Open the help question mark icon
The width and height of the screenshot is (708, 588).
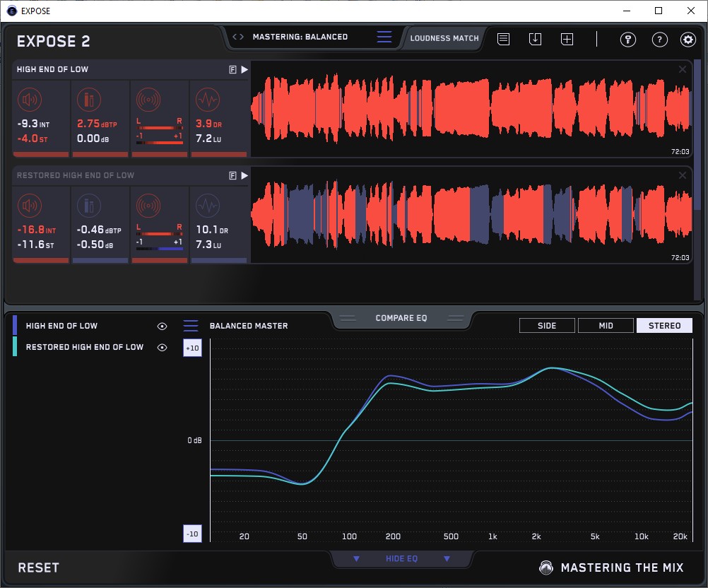(659, 40)
